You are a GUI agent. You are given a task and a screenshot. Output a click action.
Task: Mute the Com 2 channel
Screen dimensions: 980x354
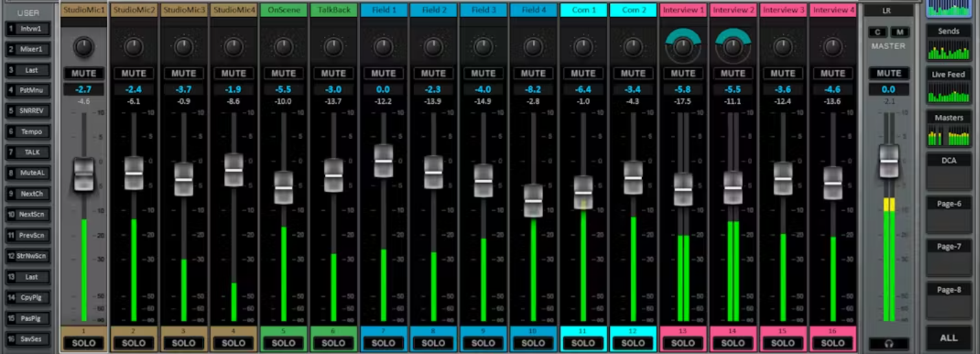coord(633,74)
